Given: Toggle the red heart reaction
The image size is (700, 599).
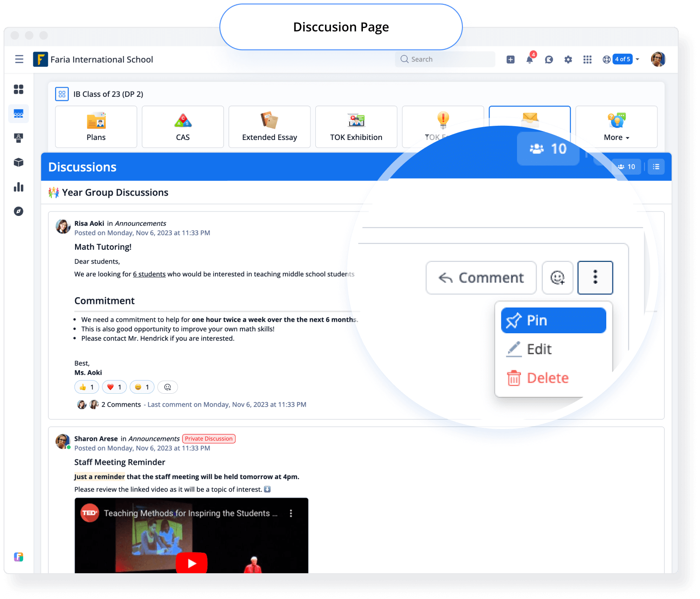Looking at the screenshot, I should click(115, 387).
